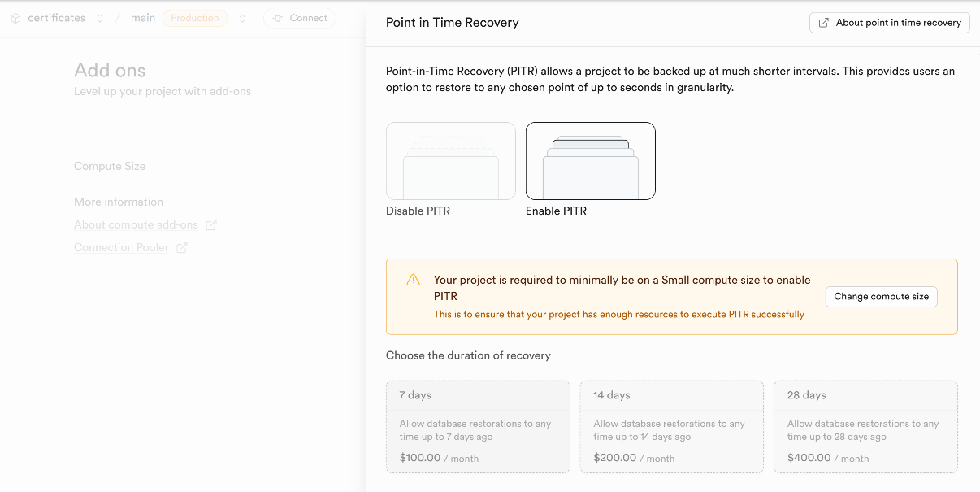The height and width of the screenshot is (492, 980).
Task: Choose the 28 days recovery duration
Action: click(x=865, y=426)
